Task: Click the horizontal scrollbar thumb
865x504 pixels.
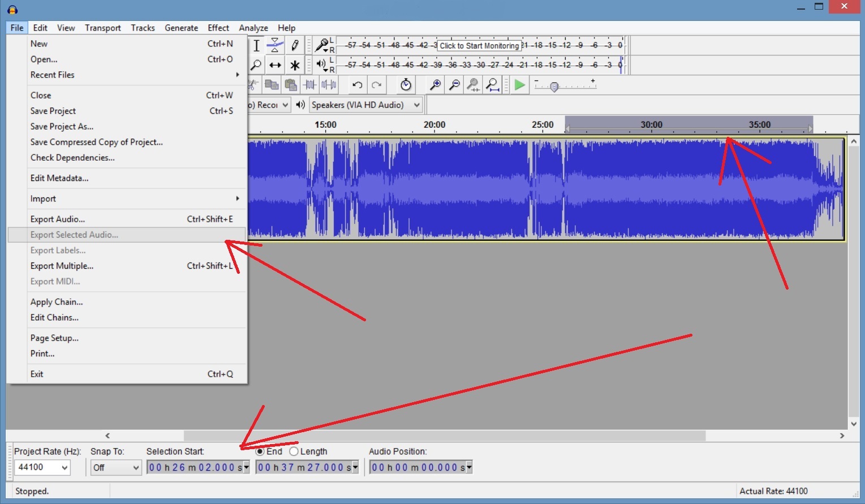Action: click(445, 436)
